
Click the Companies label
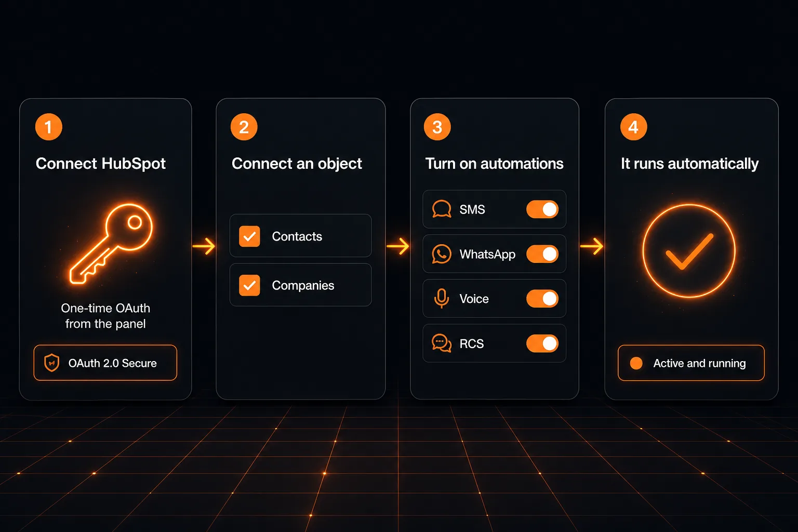(303, 285)
